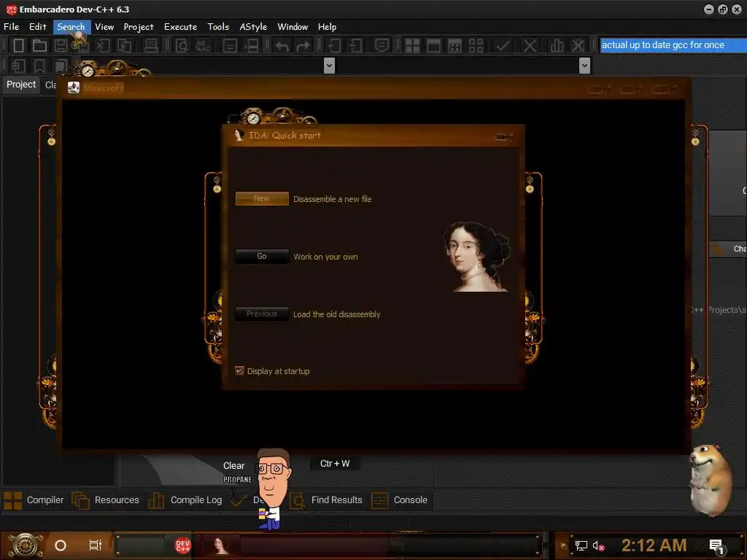Open the Project menu
This screenshot has height=560, width=747.
[139, 27]
